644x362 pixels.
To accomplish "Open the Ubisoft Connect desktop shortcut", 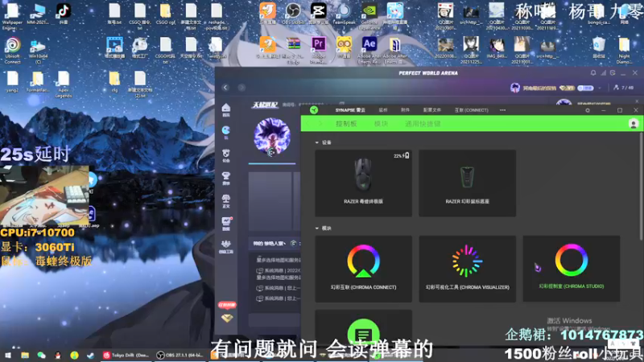I will tap(12, 50).
